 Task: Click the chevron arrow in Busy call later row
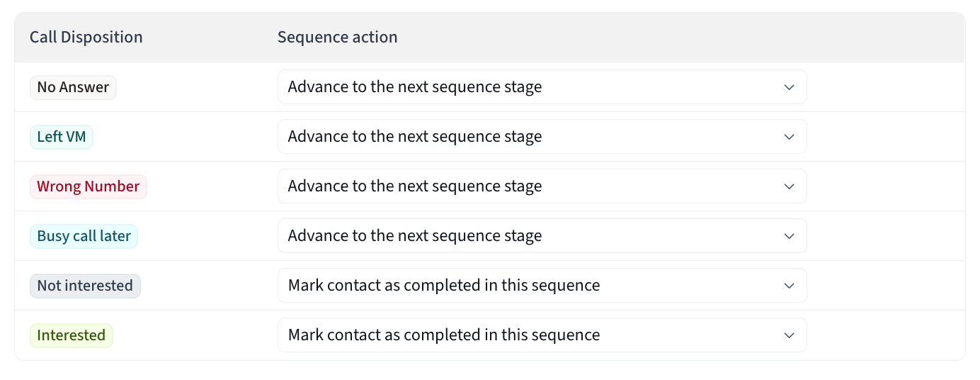coord(790,236)
